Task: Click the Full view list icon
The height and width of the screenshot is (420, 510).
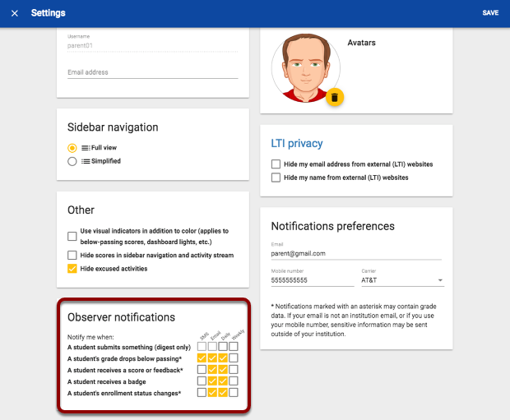Action: 86,147
